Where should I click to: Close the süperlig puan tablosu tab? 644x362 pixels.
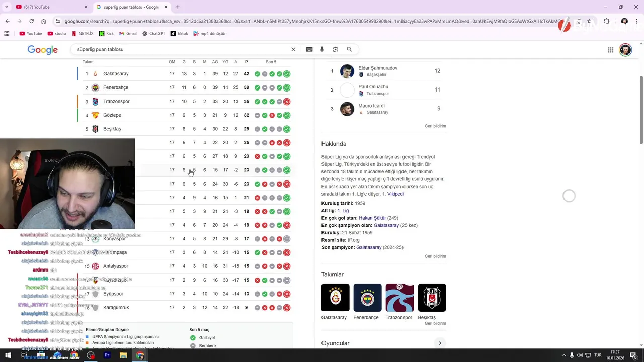[166, 7]
